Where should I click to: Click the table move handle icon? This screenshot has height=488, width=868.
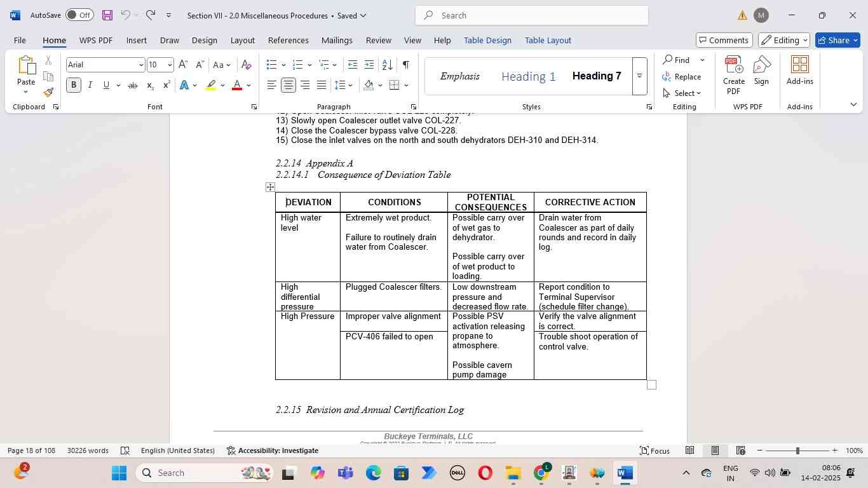[x=270, y=187]
